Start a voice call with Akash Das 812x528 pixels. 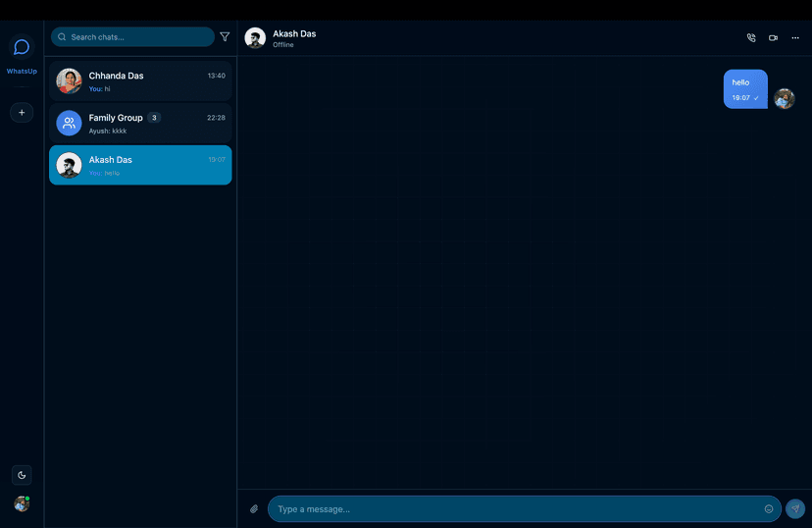point(751,38)
